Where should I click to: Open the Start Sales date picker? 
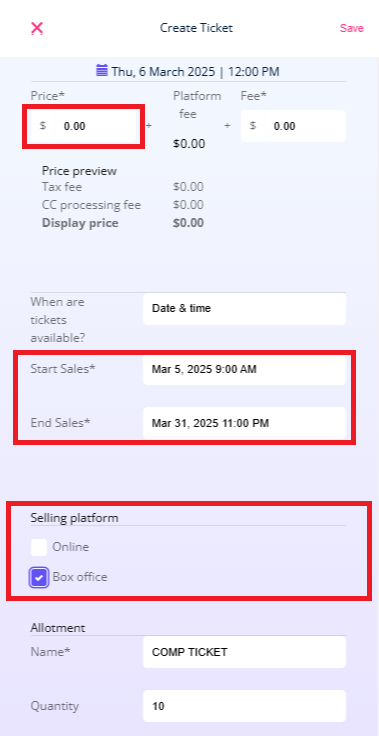244,369
